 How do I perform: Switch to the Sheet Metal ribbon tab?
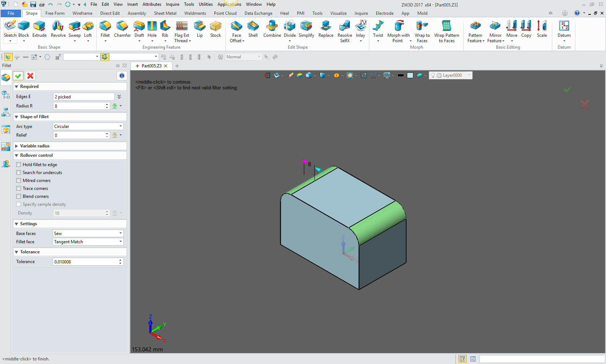(x=165, y=13)
